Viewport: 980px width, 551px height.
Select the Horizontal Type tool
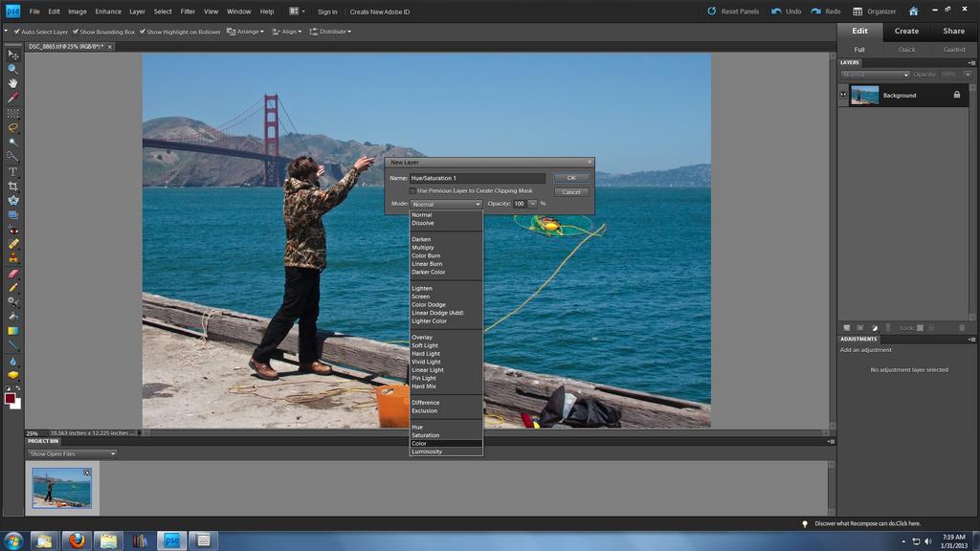click(x=12, y=171)
